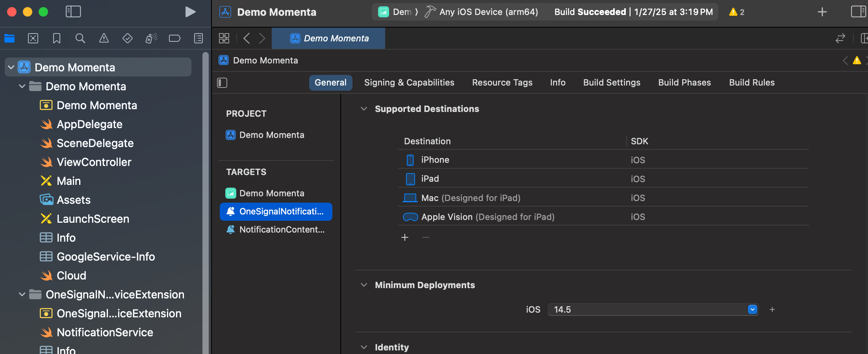The image size is (868, 354).
Task: Open the Issue navigator warning icon
Action: 104,38
